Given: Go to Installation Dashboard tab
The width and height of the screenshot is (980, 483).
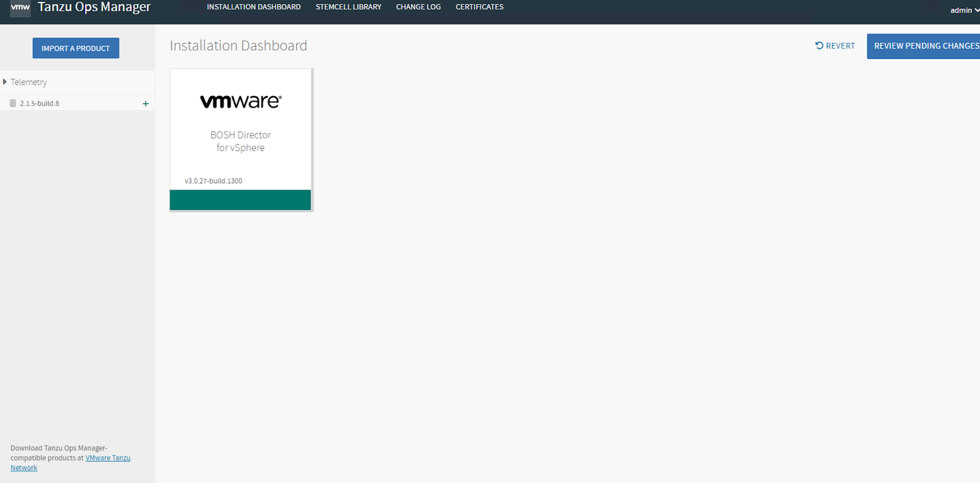Looking at the screenshot, I should coord(254,7).
